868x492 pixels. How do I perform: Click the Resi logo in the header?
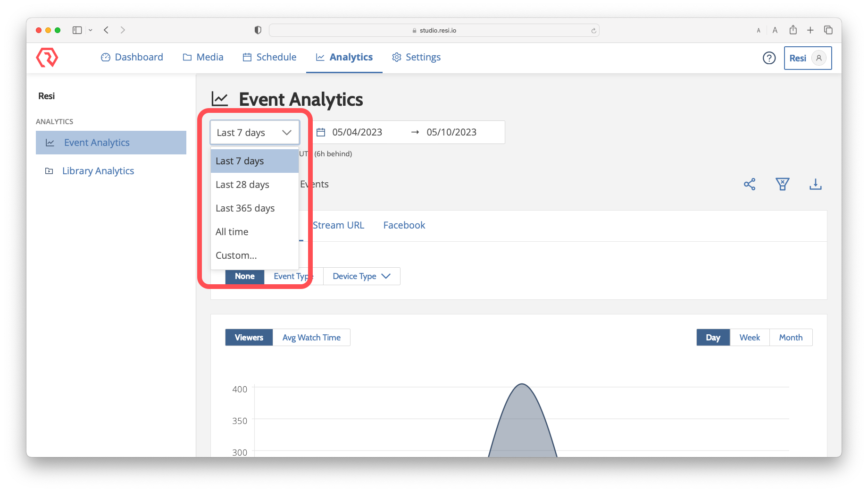[x=47, y=58]
